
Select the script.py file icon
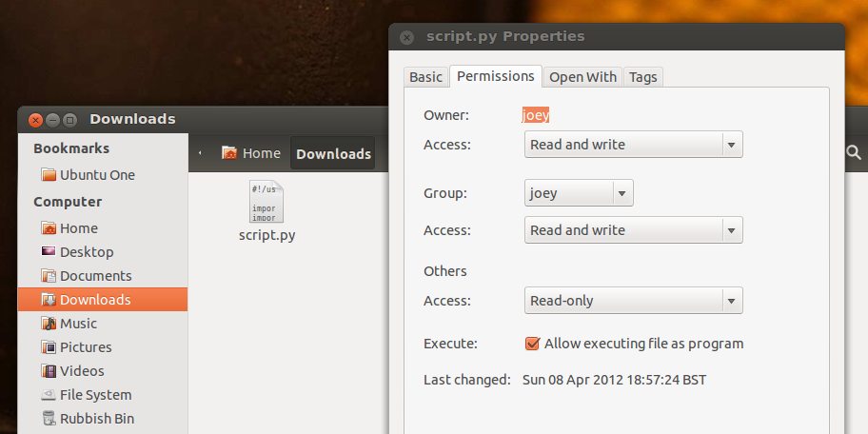[266, 202]
